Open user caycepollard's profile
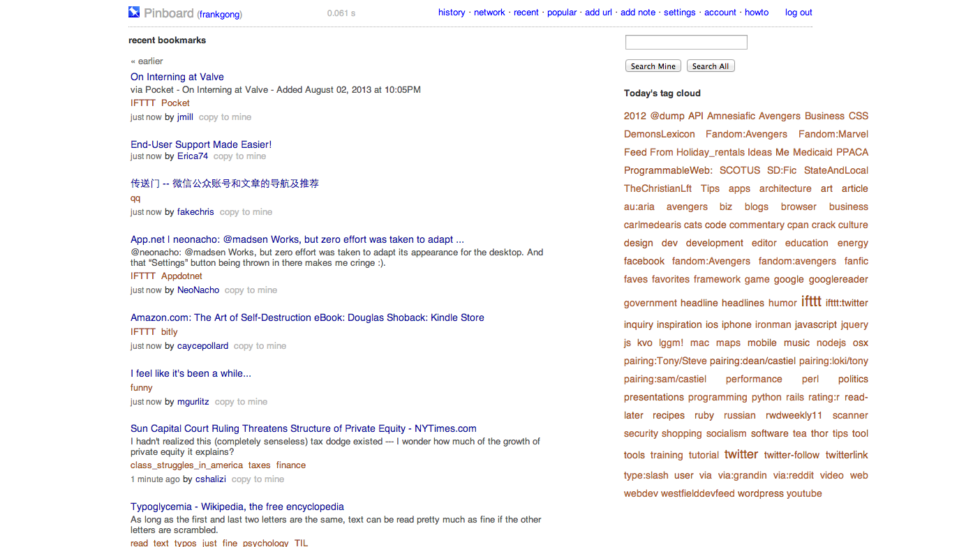The image size is (980, 547). click(x=202, y=346)
